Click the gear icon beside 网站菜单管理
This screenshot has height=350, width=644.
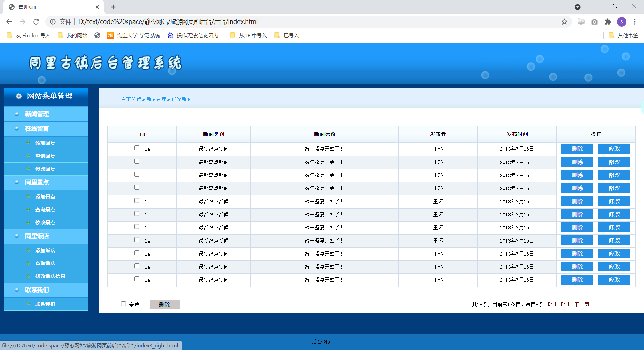pyautogui.click(x=19, y=96)
